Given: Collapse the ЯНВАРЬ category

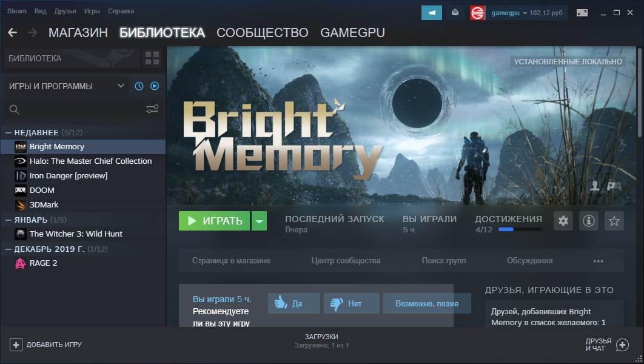Looking at the screenshot, I should coord(8,220).
